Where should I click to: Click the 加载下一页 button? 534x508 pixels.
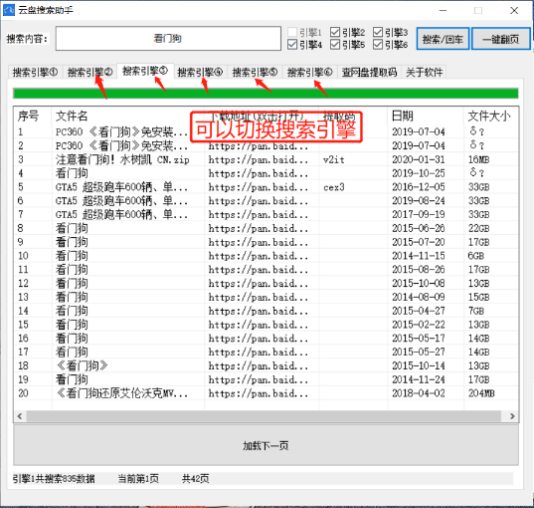tap(266, 445)
